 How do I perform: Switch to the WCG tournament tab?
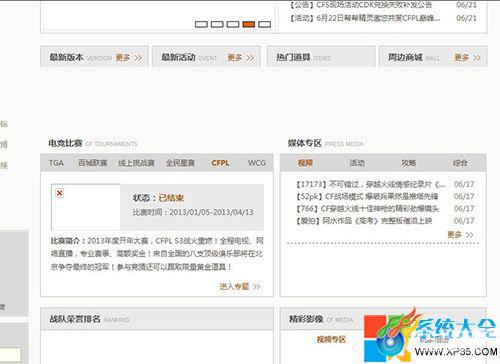point(257,163)
